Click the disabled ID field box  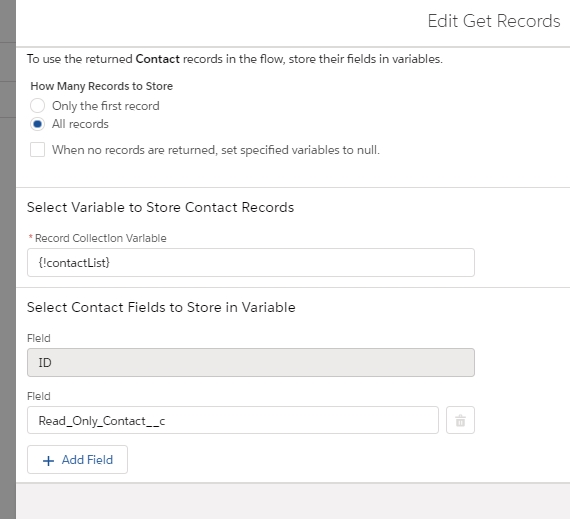(251, 362)
